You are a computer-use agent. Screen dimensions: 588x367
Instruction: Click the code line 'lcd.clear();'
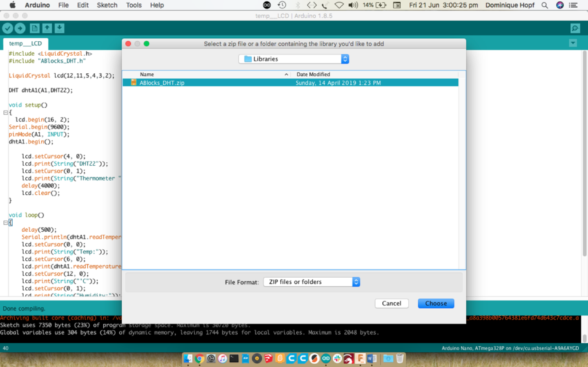pos(41,193)
